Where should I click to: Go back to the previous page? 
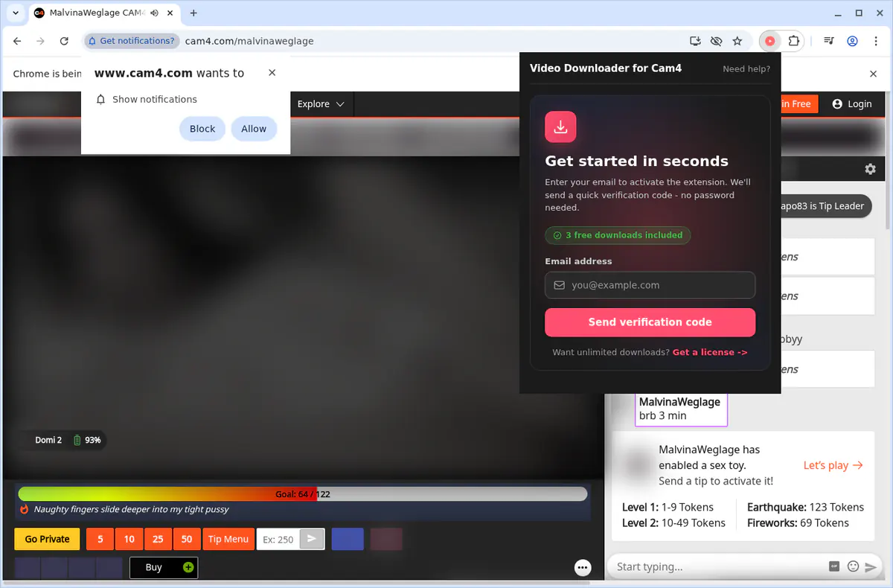[17, 41]
